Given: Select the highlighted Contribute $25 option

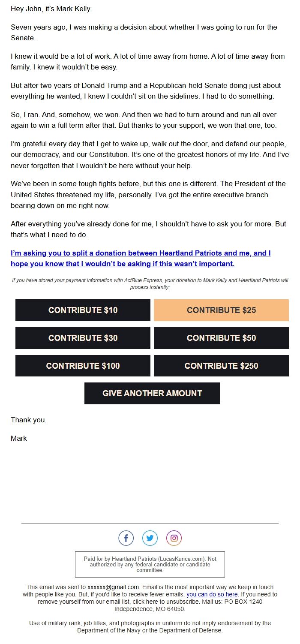Looking at the screenshot, I should click(221, 310).
